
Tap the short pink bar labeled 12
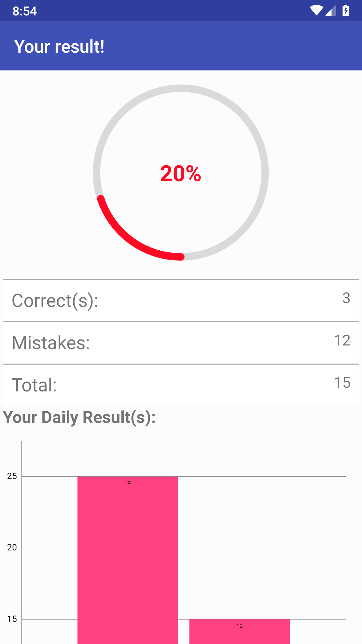(x=240, y=632)
